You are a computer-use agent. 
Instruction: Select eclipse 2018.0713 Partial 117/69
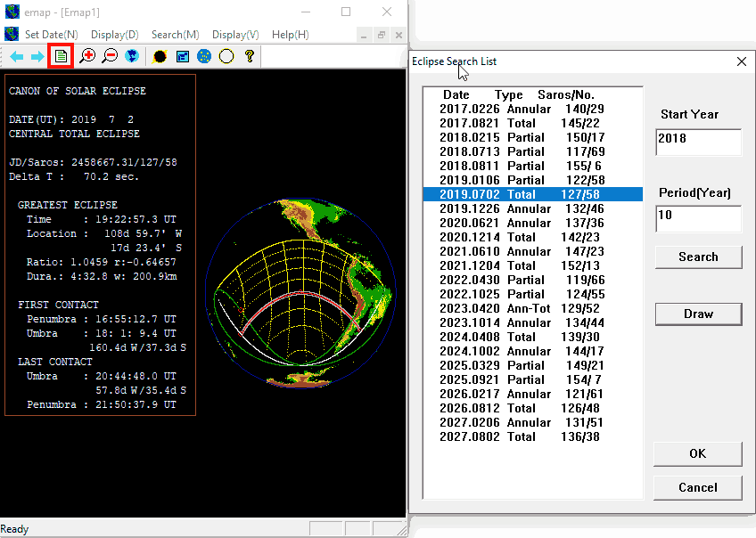(x=533, y=151)
